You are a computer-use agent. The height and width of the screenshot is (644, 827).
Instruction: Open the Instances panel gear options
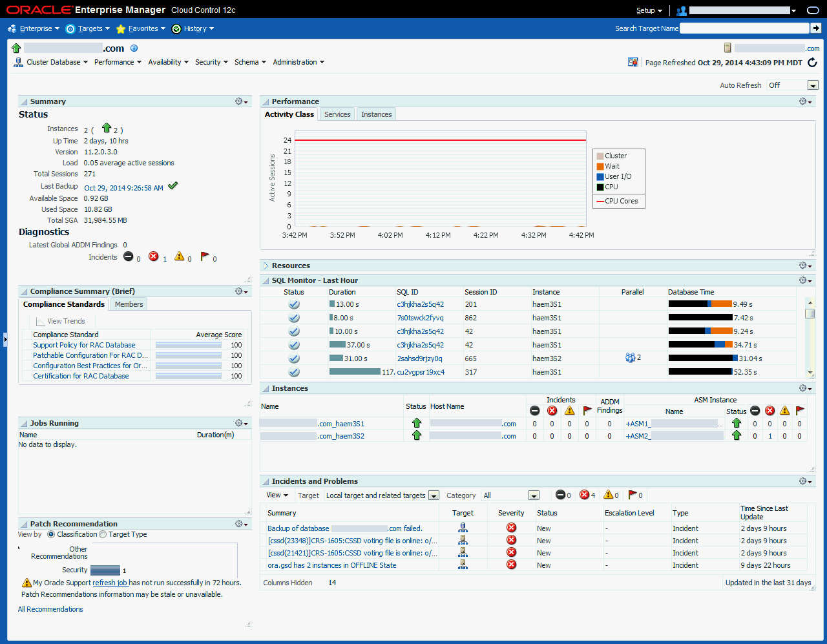[806, 388]
